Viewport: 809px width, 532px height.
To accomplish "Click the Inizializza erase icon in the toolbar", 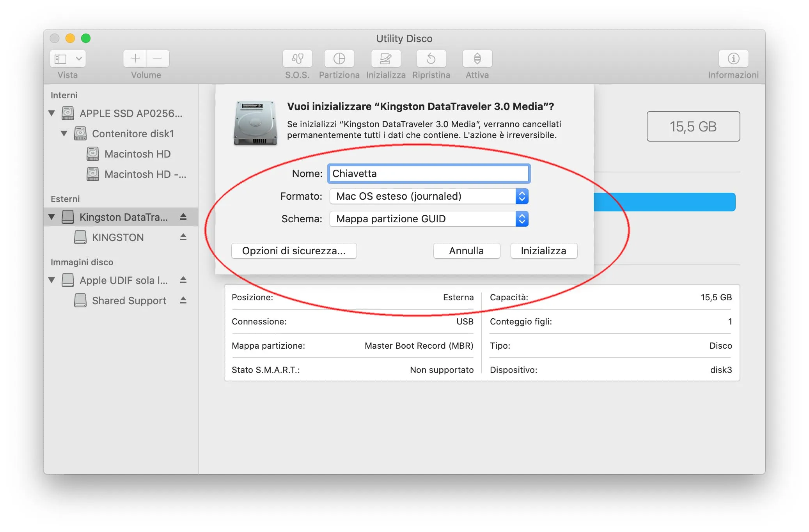I will [385, 59].
